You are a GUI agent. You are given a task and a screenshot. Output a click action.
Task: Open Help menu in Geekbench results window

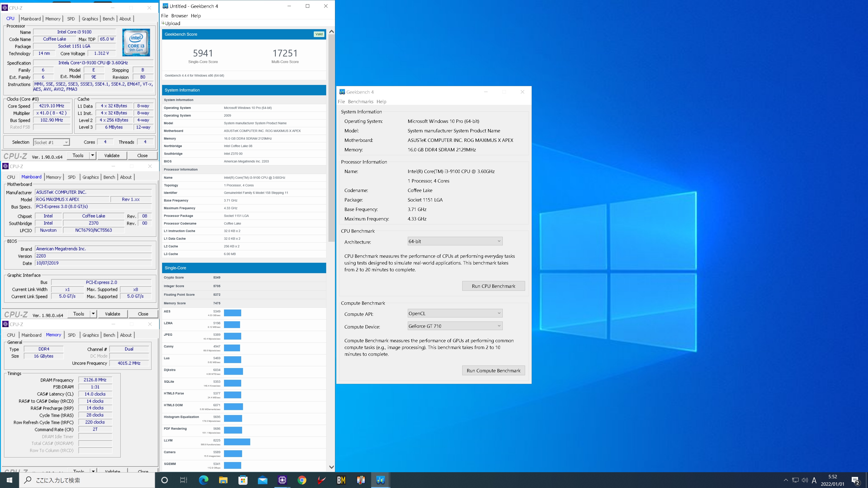(196, 16)
